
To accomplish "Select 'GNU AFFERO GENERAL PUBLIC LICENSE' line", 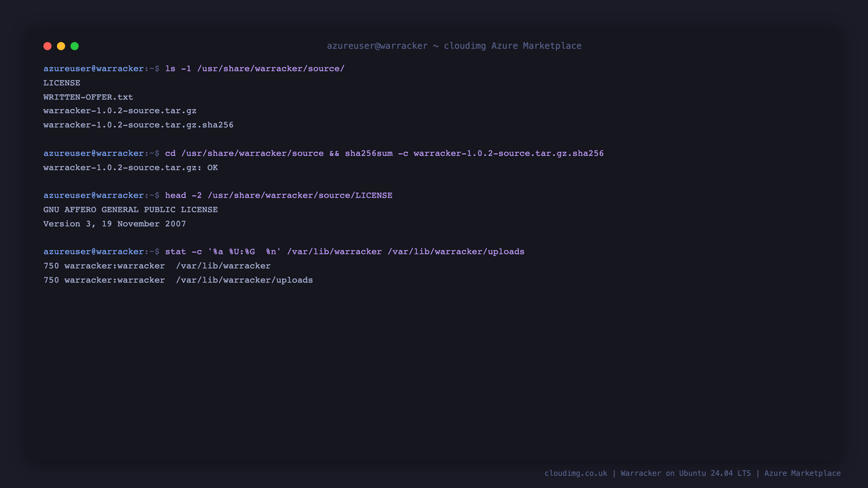I will [131, 209].
